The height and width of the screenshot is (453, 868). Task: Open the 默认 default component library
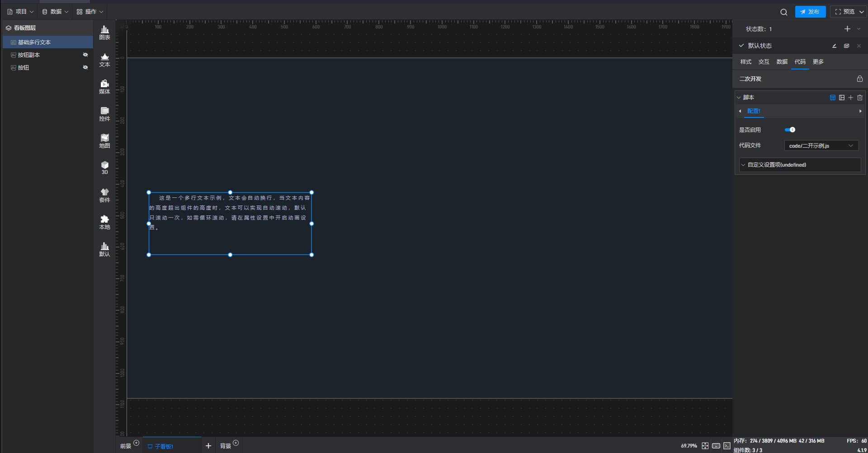click(x=104, y=249)
